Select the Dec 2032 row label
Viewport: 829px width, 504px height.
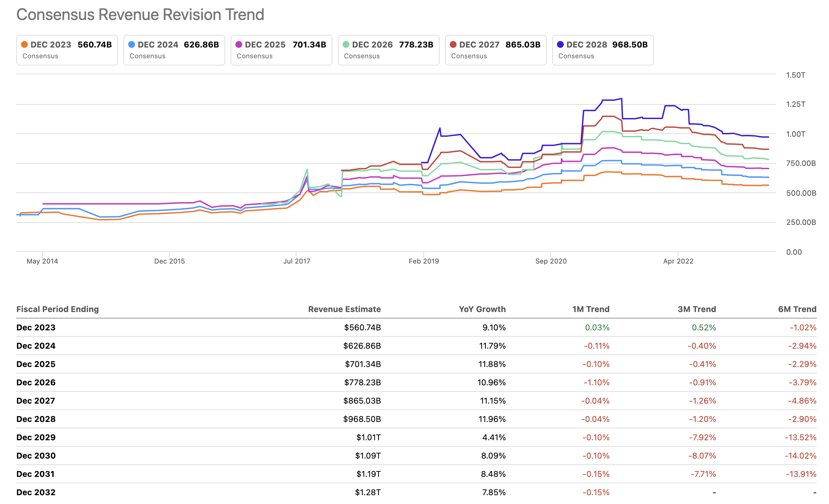[x=36, y=492]
